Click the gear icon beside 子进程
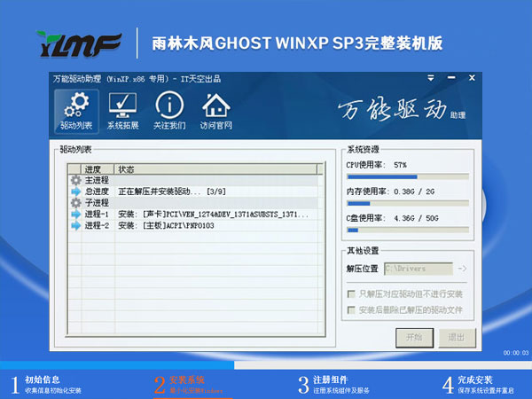532x399 pixels. click(x=75, y=203)
